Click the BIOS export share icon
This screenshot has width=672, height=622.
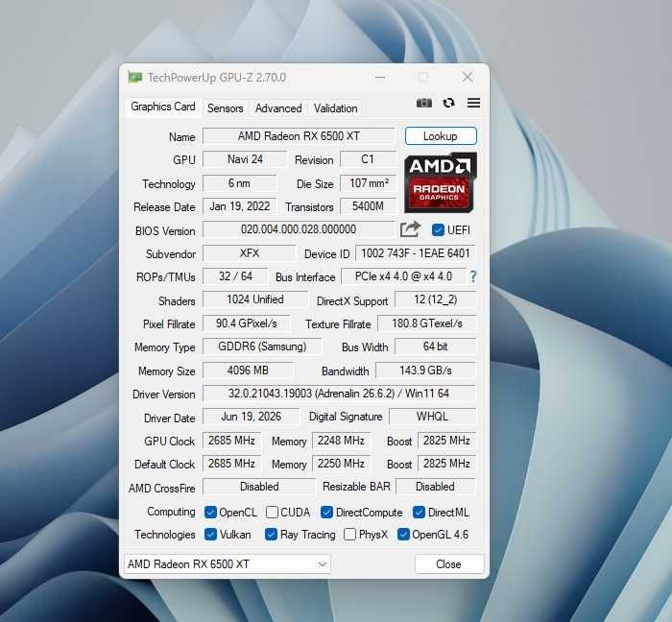tap(410, 229)
